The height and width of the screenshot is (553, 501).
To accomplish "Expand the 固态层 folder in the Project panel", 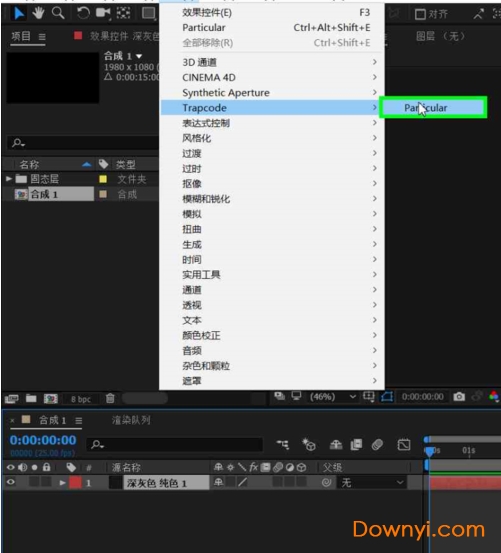I will click(9, 179).
